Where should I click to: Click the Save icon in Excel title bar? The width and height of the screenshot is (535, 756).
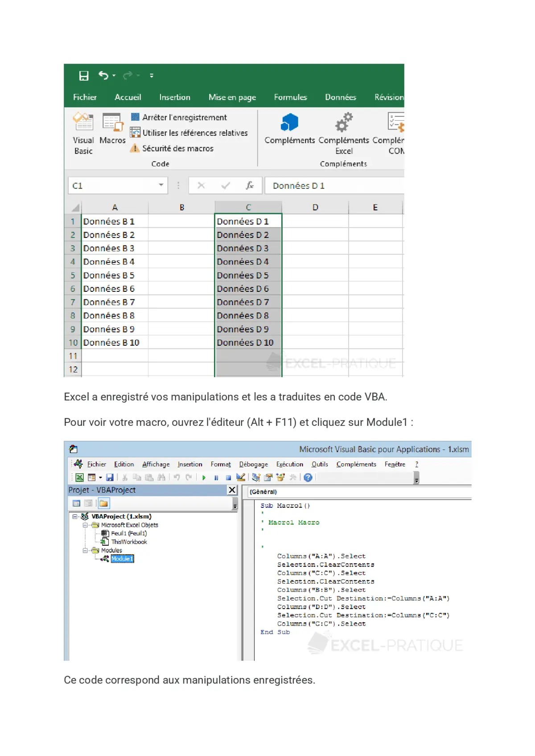click(84, 76)
